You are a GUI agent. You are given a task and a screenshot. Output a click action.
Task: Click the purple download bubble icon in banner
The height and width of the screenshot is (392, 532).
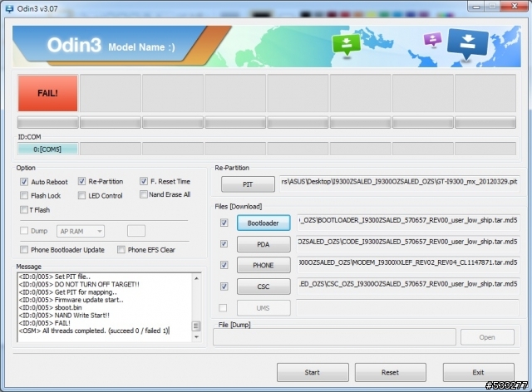(432, 39)
